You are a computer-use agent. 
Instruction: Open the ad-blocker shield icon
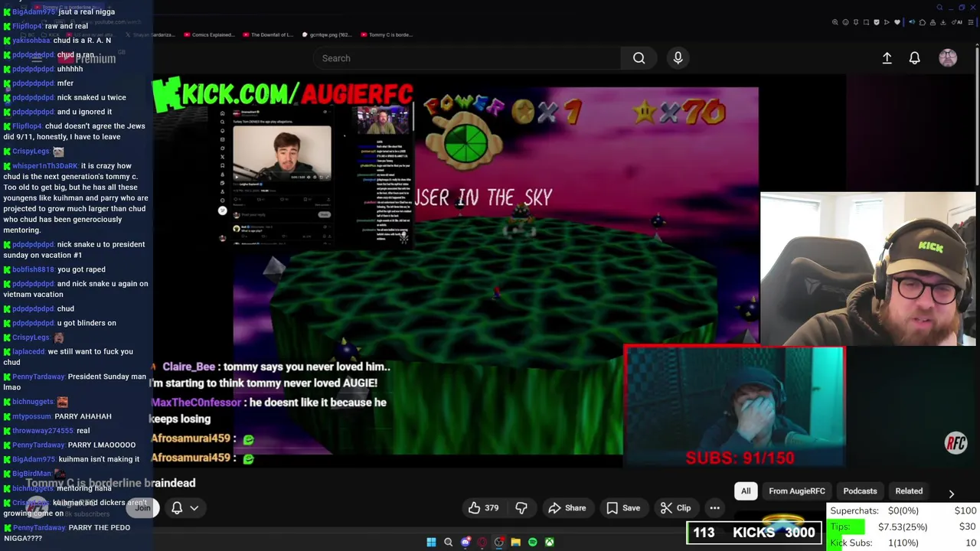pos(877,22)
